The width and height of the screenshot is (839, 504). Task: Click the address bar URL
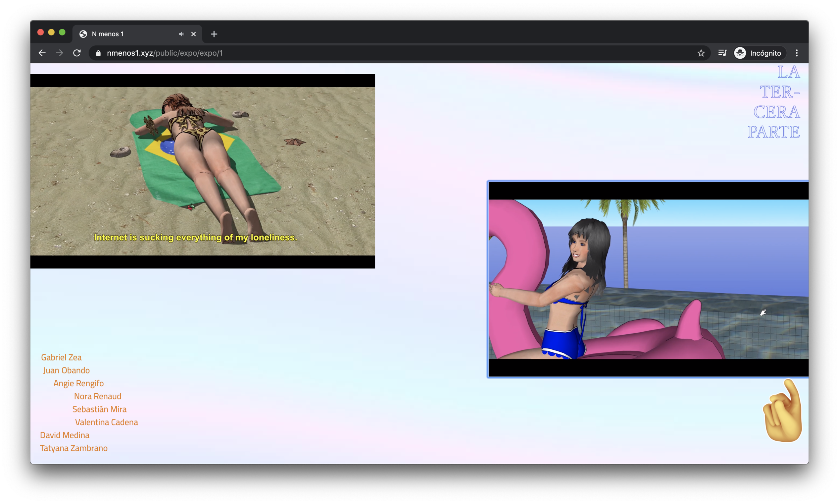pyautogui.click(x=165, y=53)
